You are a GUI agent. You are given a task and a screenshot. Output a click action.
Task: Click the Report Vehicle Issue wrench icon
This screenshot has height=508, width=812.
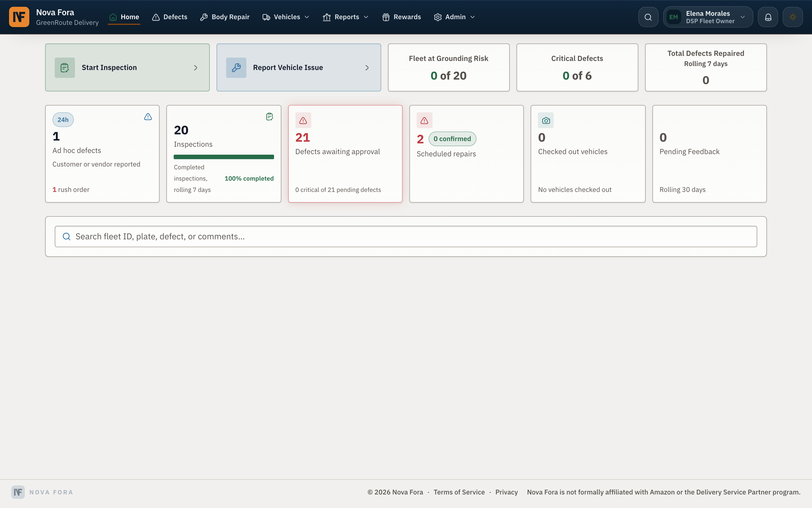coord(236,67)
